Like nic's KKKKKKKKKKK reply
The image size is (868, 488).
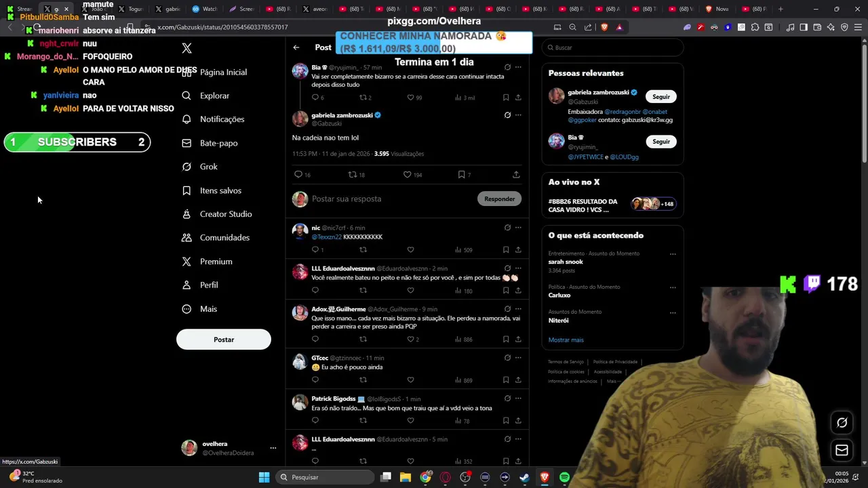pyautogui.click(x=410, y=250)
